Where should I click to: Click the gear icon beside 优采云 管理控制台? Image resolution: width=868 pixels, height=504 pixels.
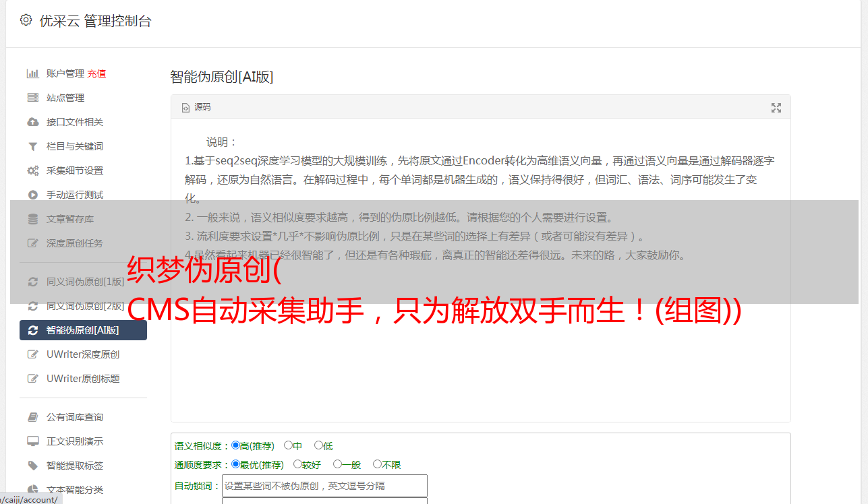26,20
